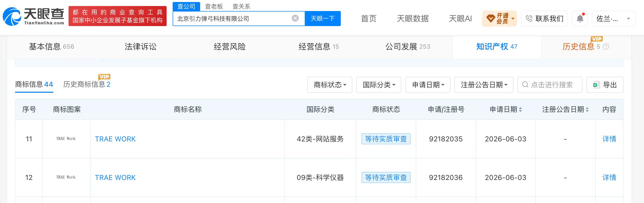Open the 经营信息 tab
This screenshot has height=203, width=644.
(x=319, y=47)
